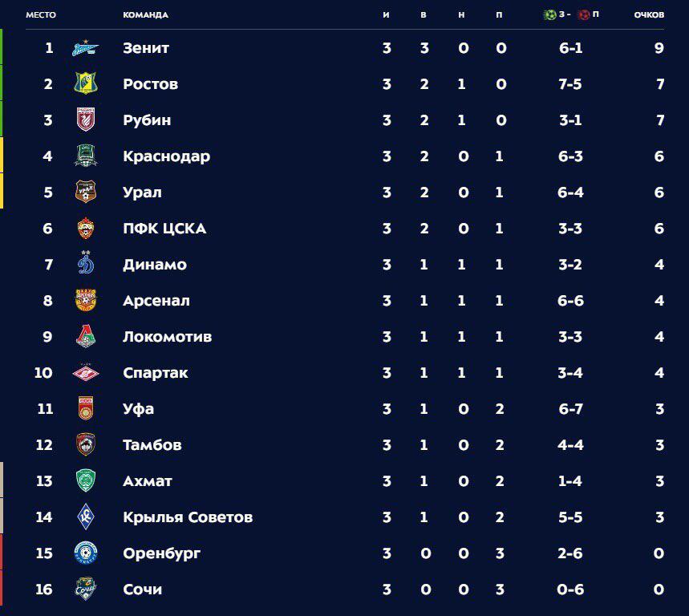Click the Lokomotiv club badge
Viewport: 689px width, 616px height.
click(x=86, y=336)
